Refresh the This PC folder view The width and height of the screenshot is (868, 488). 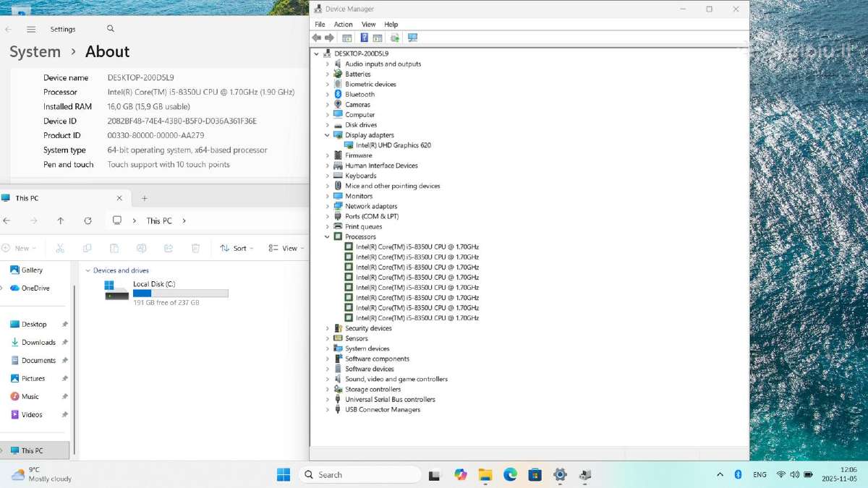point(88,221)
